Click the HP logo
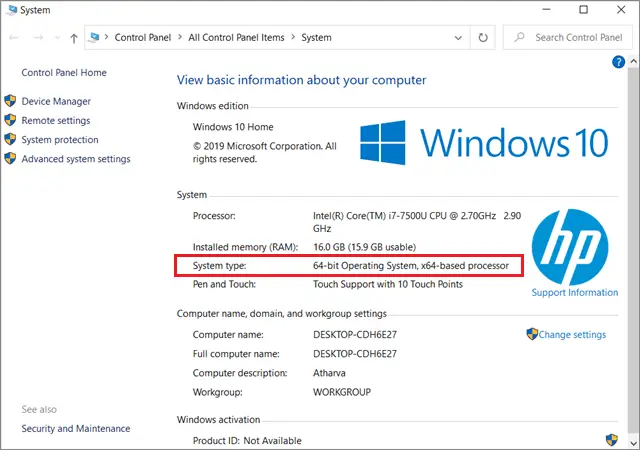 (570, 247)
